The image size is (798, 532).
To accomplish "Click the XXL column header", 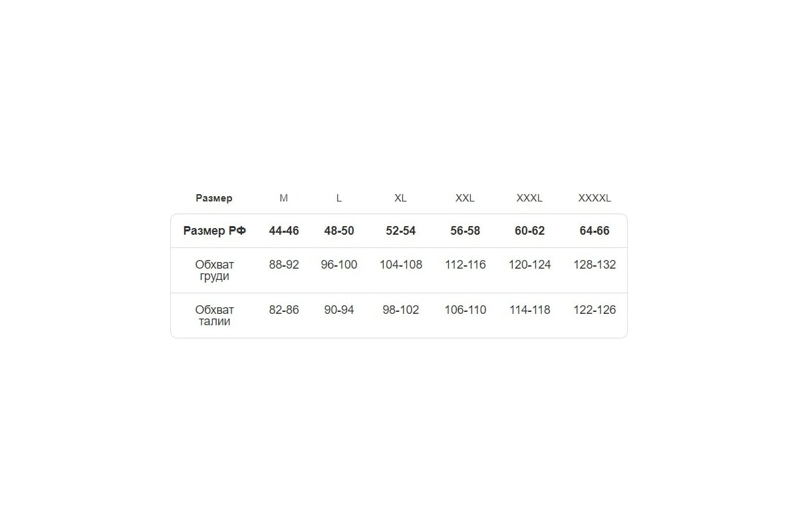I will coord(465,198).
